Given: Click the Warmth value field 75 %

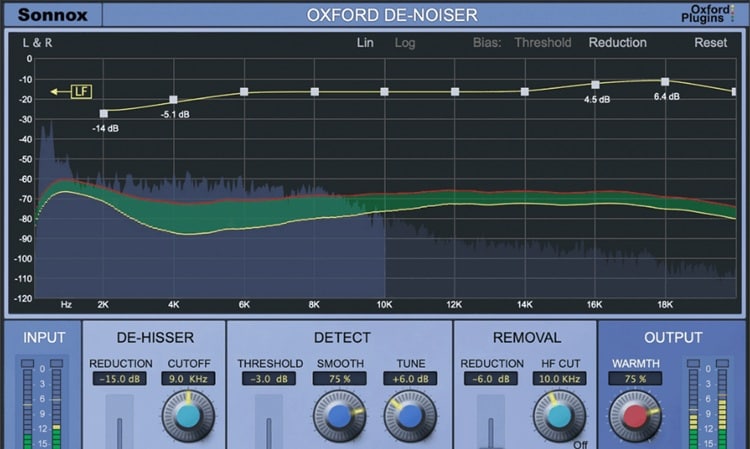Looking at the screenshot, I should pyautogui.click(x=635, y=379).
